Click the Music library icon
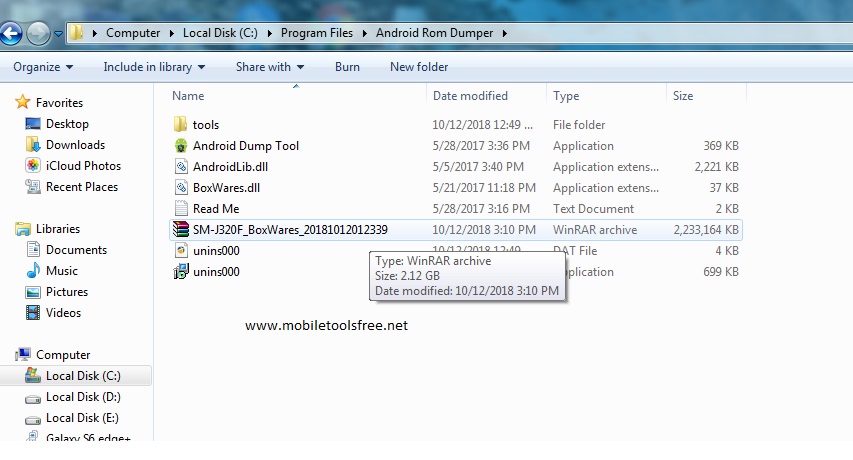Screen dimensions: 853x460 (33, 270)
